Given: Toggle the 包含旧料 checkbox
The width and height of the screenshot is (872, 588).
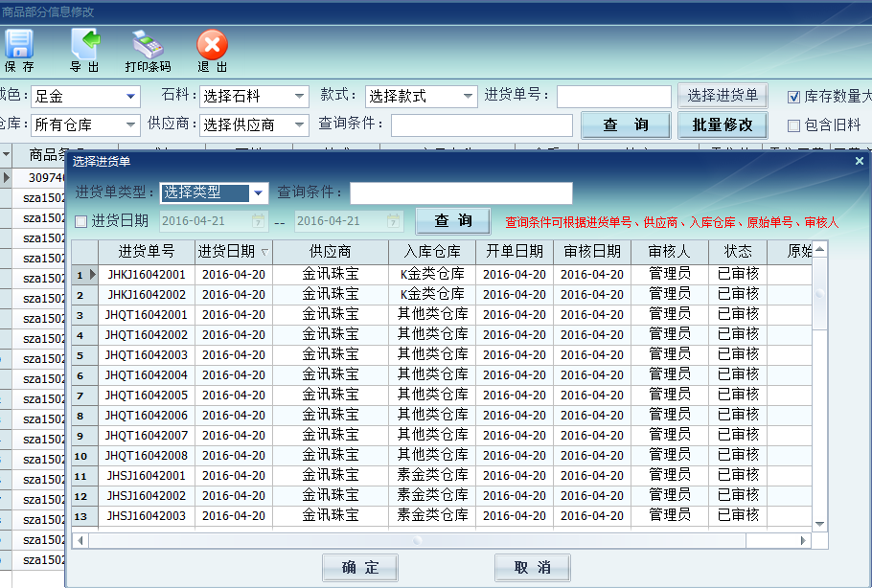Looking at the screenshot, I should [x=793, y=124].
